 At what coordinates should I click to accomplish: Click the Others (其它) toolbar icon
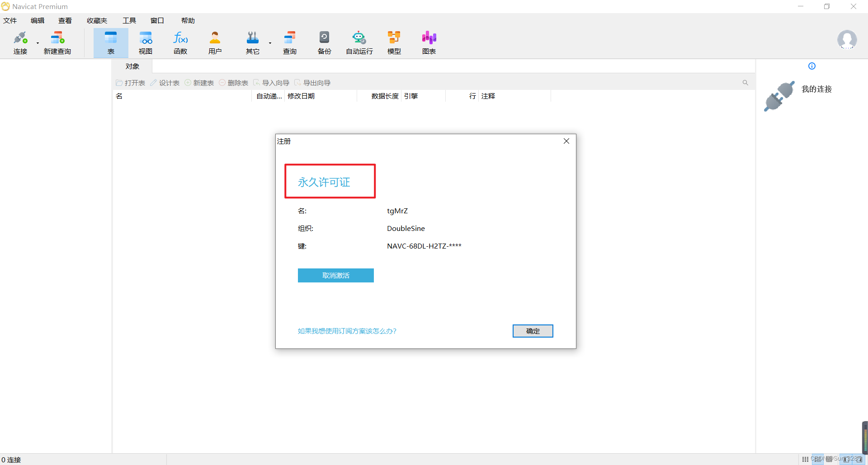point(253,43)
